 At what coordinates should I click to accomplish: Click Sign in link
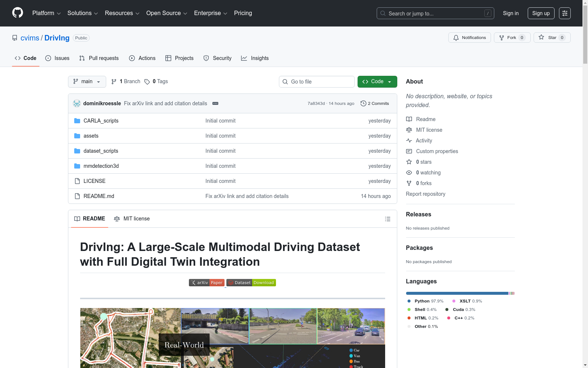511,13
